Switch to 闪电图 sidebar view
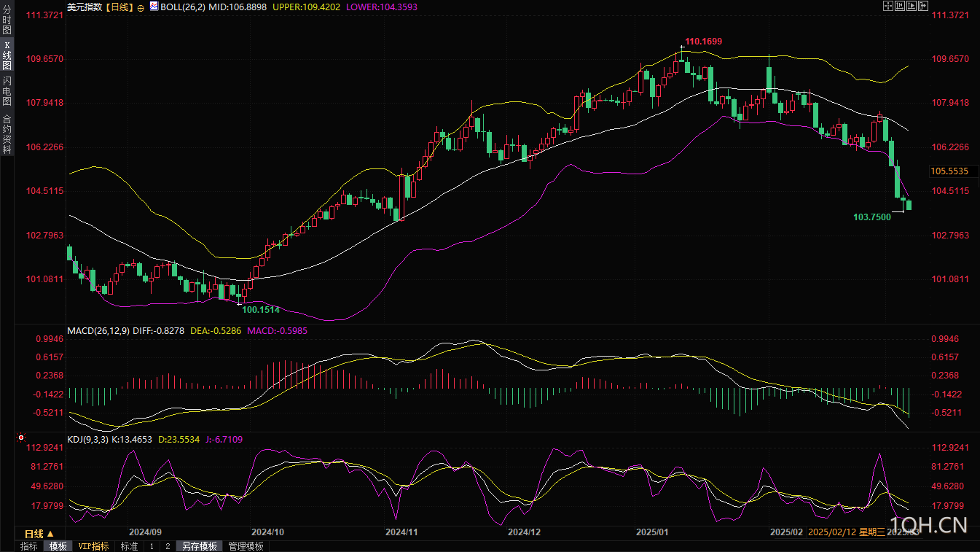Screen dimensions: 980x552 7,91
